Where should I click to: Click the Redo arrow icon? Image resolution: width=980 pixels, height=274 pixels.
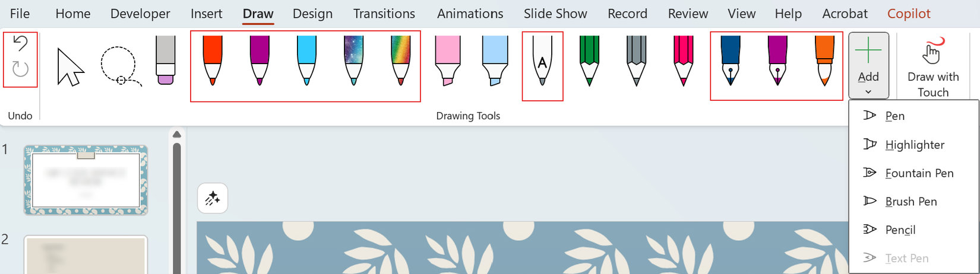[x=20, y=69]
